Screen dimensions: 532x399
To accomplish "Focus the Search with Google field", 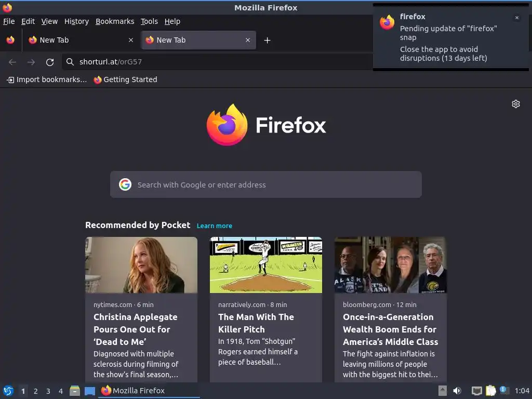I will pyautogui.click(x=266, y=184).
